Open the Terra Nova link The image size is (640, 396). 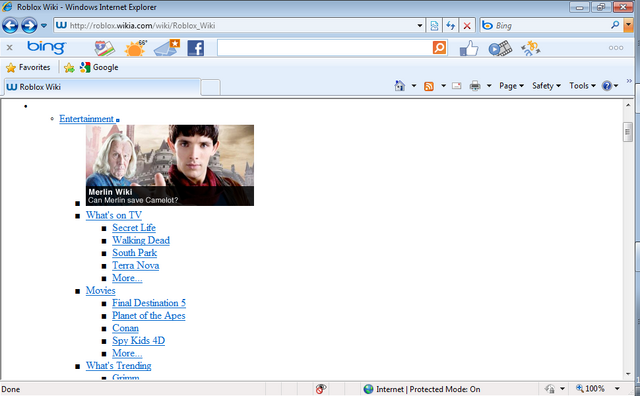136,265
